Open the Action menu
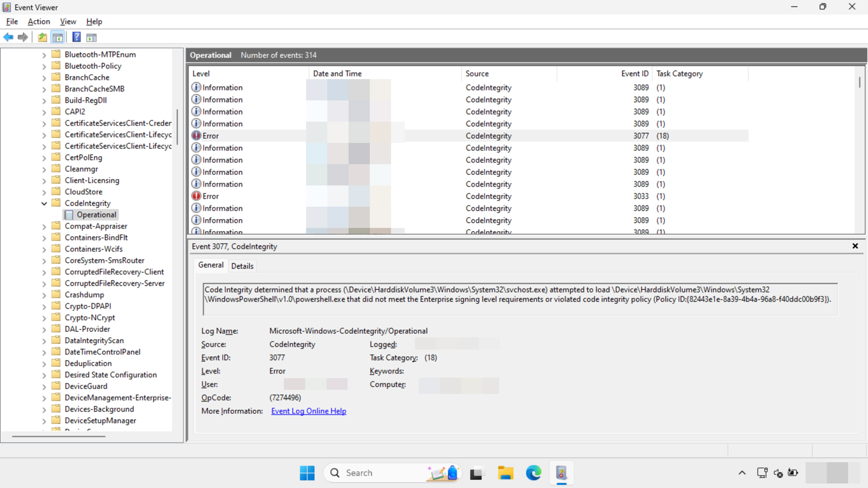This screenshot has height=488, width=868. (39, 22)
